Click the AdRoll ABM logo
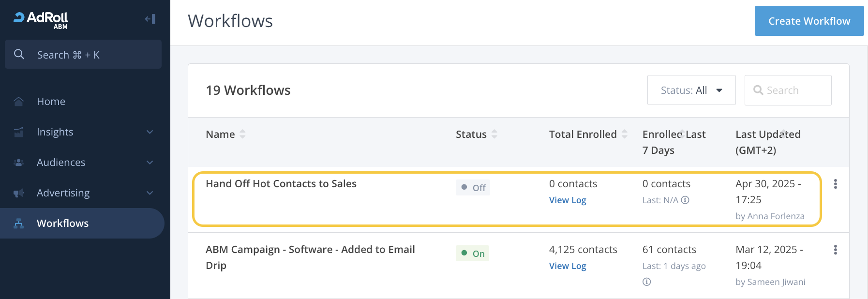This screenshot has width=868, height=299. [x=41, y=20]
